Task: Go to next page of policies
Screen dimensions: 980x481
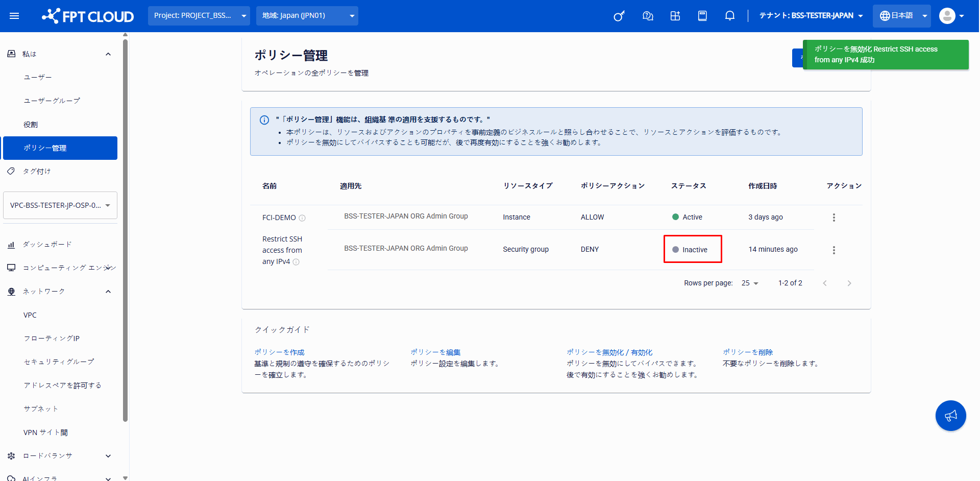Action: 849,283
